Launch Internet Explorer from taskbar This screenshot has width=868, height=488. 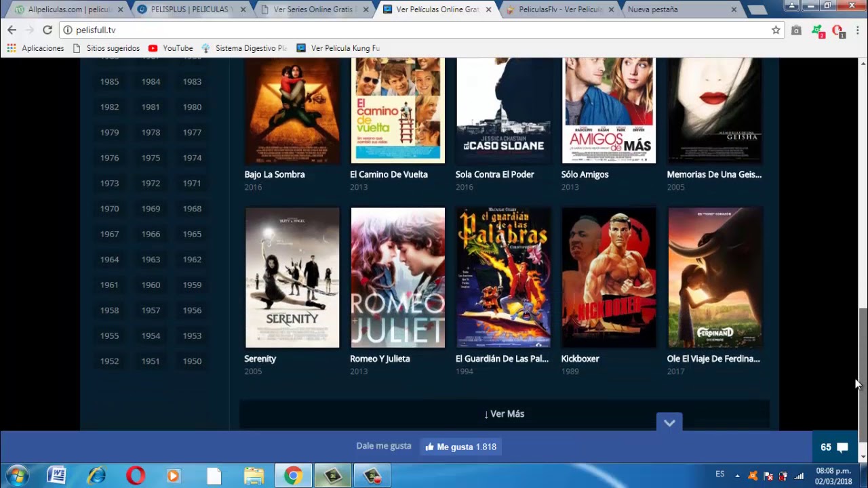[x=96, y=476]
